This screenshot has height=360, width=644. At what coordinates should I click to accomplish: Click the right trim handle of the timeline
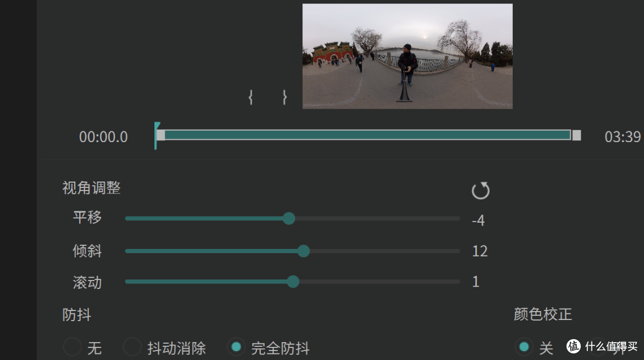(x=577, y=135)
